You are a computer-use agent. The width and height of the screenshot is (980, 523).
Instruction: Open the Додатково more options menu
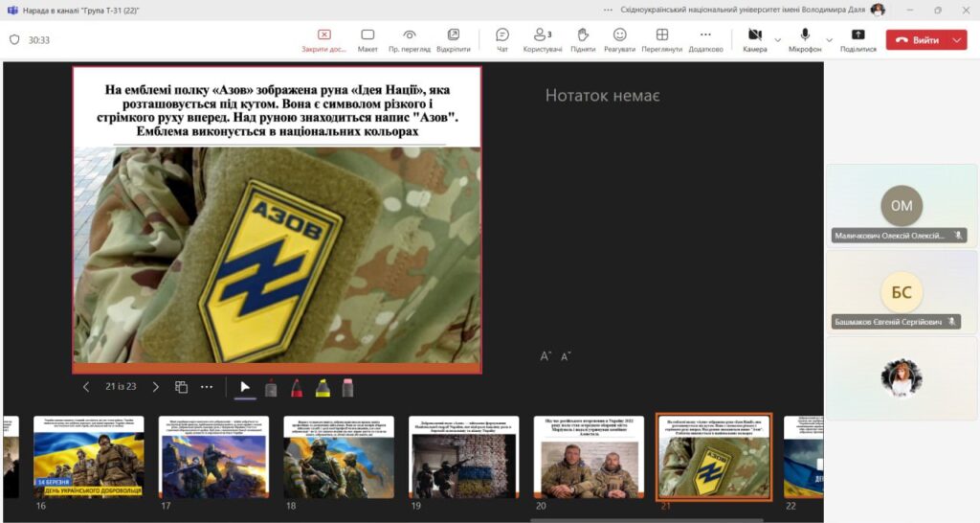tap(705, 39)
